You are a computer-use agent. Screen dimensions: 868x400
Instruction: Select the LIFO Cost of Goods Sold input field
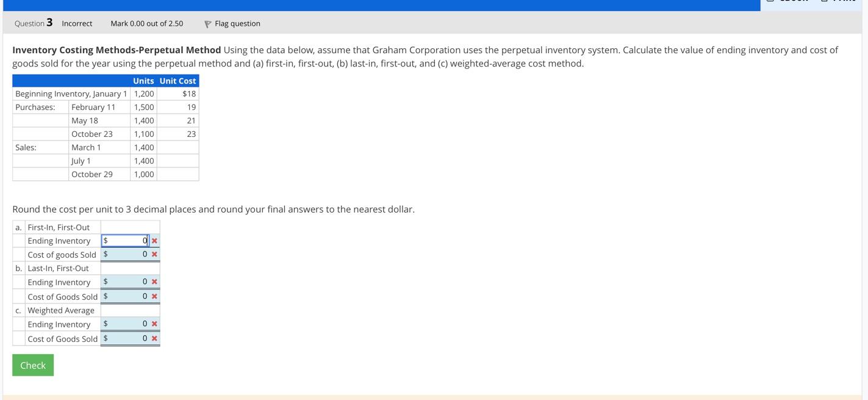point(125,296)
